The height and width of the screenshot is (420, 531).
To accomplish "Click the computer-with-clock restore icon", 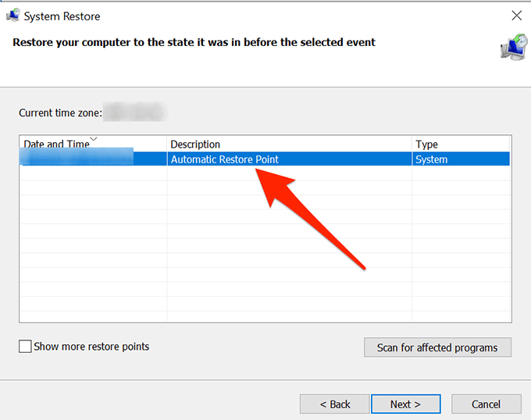I will pos(511,47).
